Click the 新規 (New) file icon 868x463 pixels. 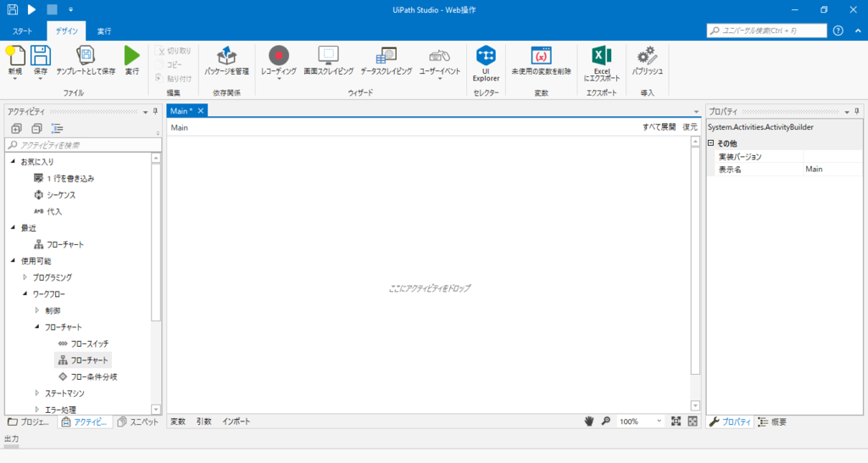coord(15,56)
